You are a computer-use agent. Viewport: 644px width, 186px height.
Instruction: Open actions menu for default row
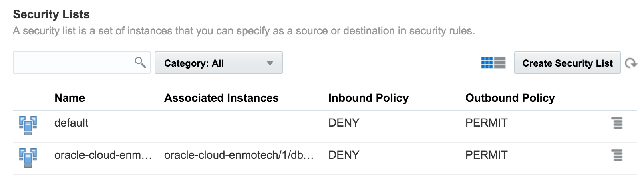point(618,123)
